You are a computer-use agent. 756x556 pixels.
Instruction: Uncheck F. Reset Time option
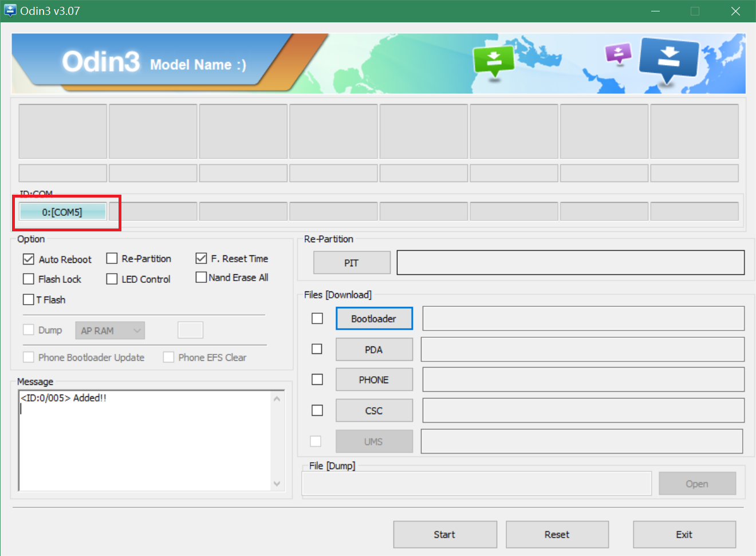coord(201,259)
